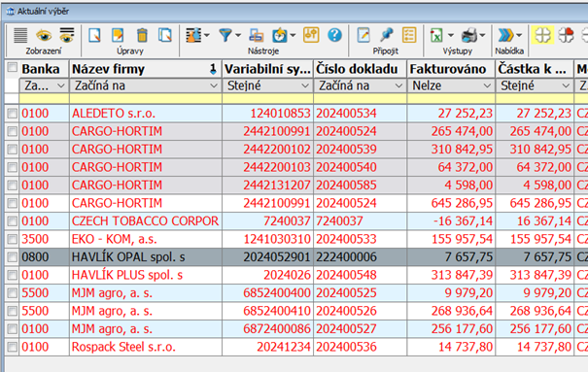Sort by Částka k column header
The image size is (588, 372).
(535, 69)
